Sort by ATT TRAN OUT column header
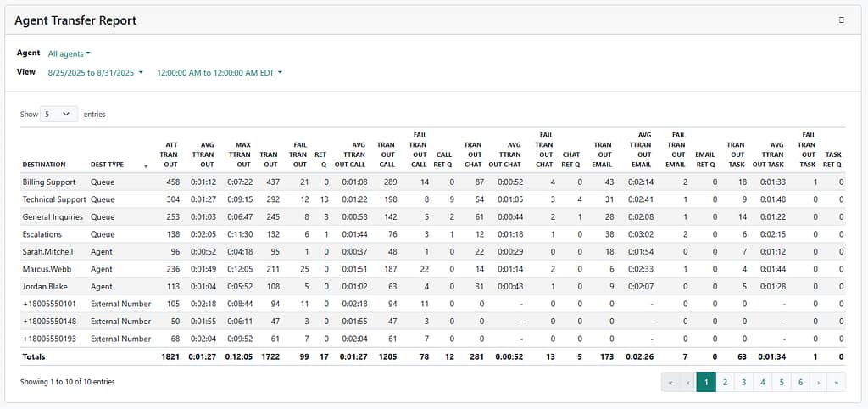 (169, 154)
